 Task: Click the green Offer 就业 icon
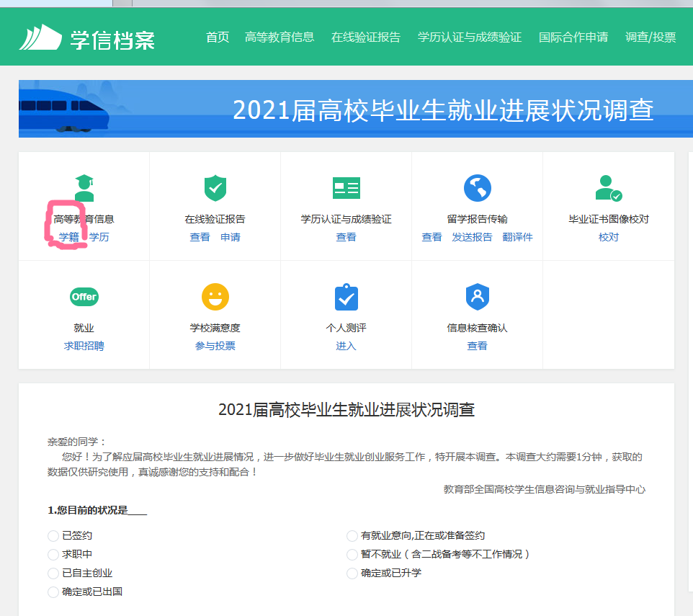tap(84, 297)
